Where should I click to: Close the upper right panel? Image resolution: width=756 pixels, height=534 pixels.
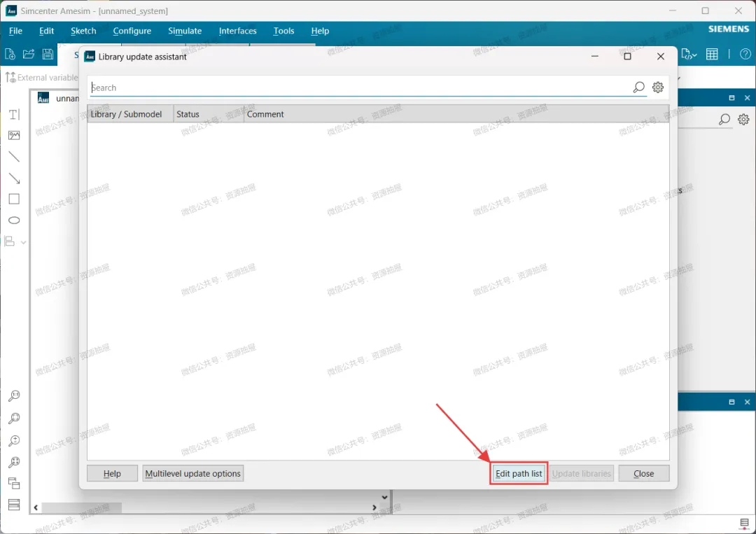pyautogui.click(x=748, y=98)
